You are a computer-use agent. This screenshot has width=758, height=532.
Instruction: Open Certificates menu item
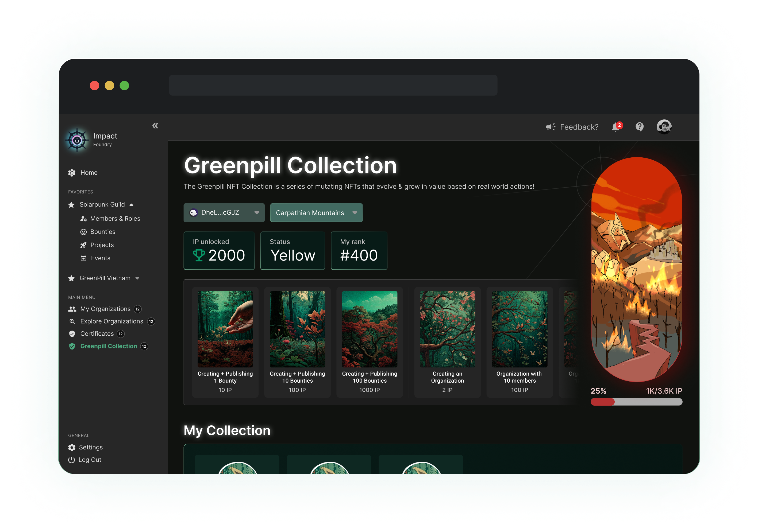pos(97,334)
